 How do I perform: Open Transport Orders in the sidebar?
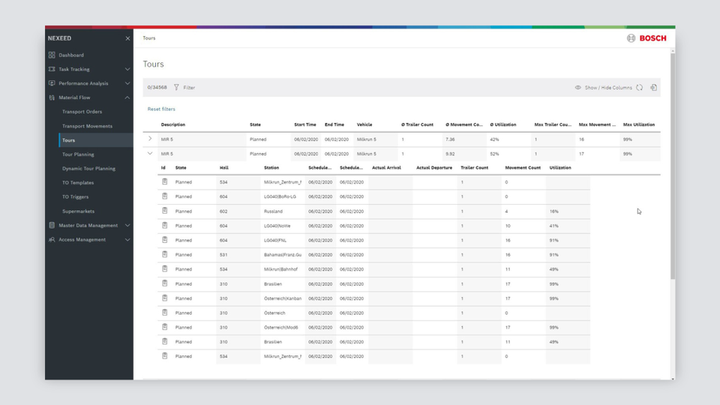81,112
